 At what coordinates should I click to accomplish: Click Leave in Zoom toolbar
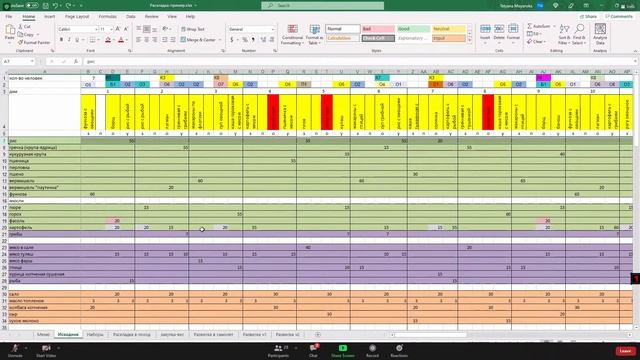(x=625, y=351)
